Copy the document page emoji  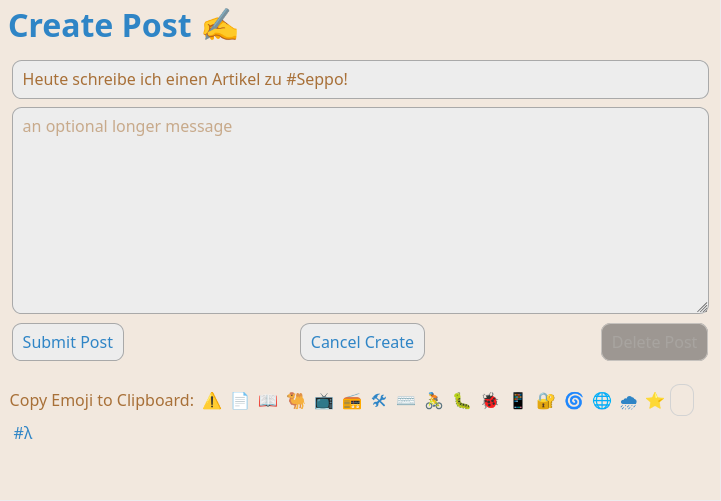click(x=240, y=401)
